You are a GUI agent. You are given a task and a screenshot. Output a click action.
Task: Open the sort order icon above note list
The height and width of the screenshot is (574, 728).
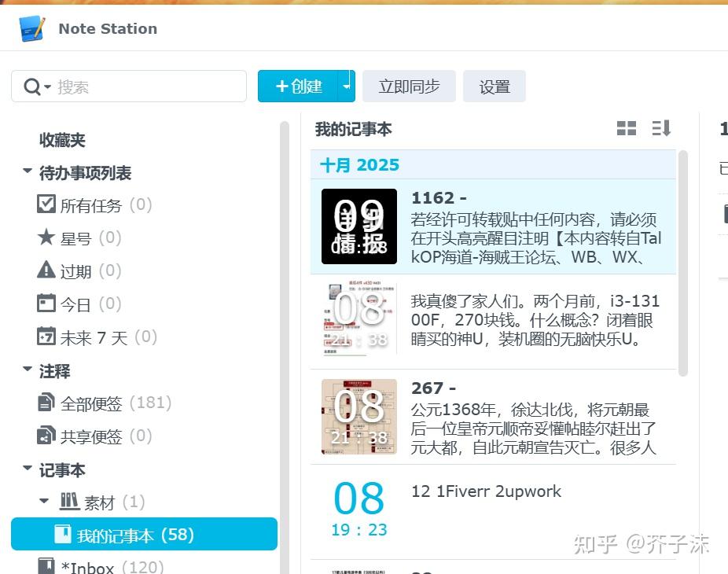pyautogui.click(x=660, y=128)
